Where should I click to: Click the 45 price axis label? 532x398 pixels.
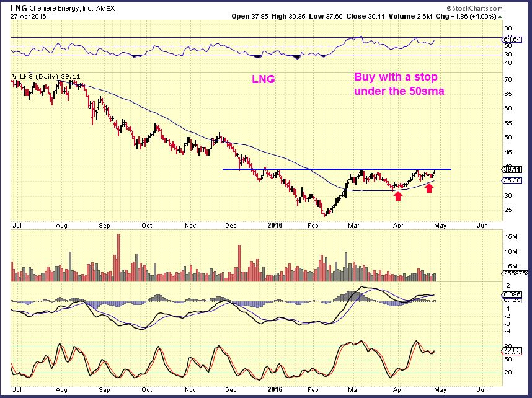point(508,153)
